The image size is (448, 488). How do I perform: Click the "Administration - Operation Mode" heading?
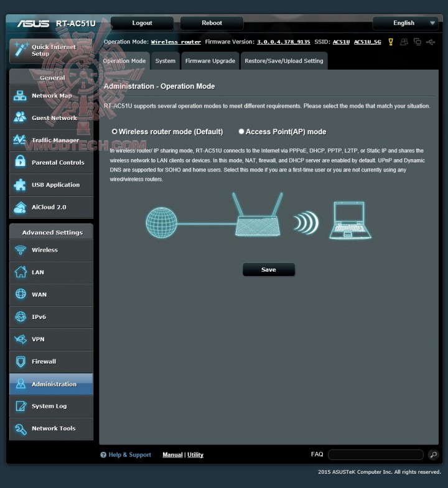tap(159, 86)
